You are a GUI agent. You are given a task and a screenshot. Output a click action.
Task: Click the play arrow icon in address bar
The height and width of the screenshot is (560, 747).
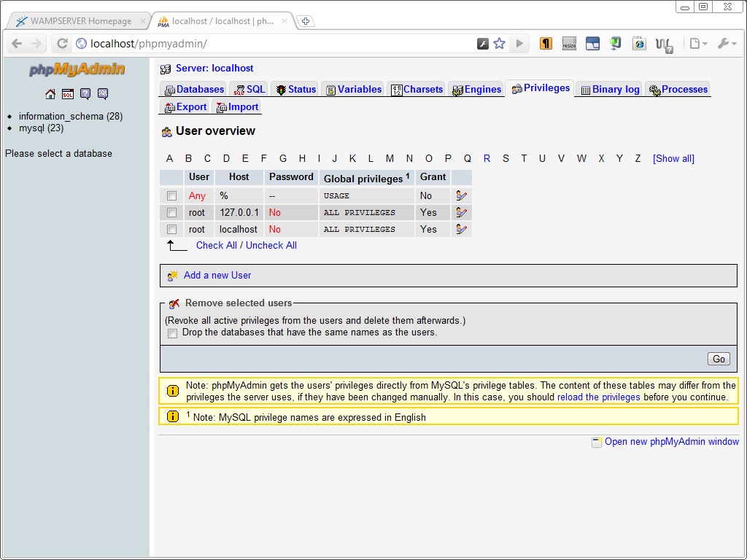click(519, 44)
